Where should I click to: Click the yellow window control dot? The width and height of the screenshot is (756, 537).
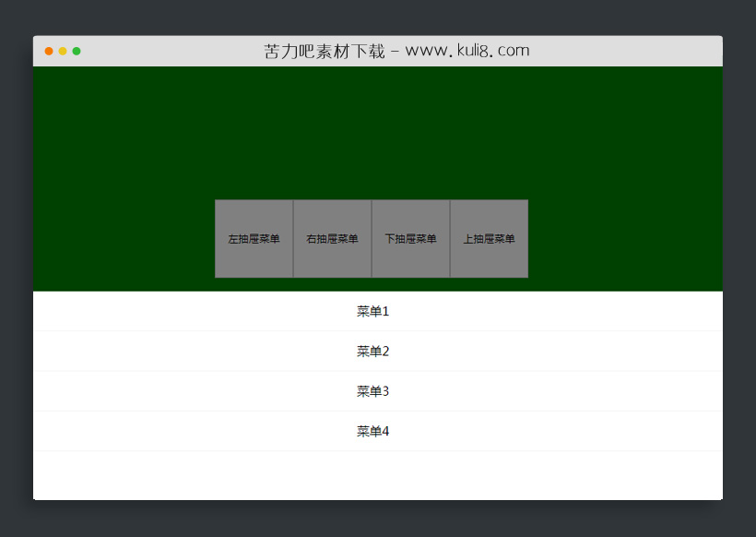(63, 52)
